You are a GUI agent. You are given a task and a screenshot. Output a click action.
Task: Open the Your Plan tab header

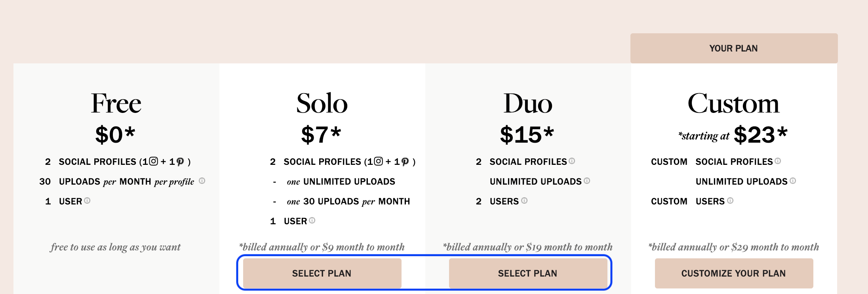click(x=734, y=48)
